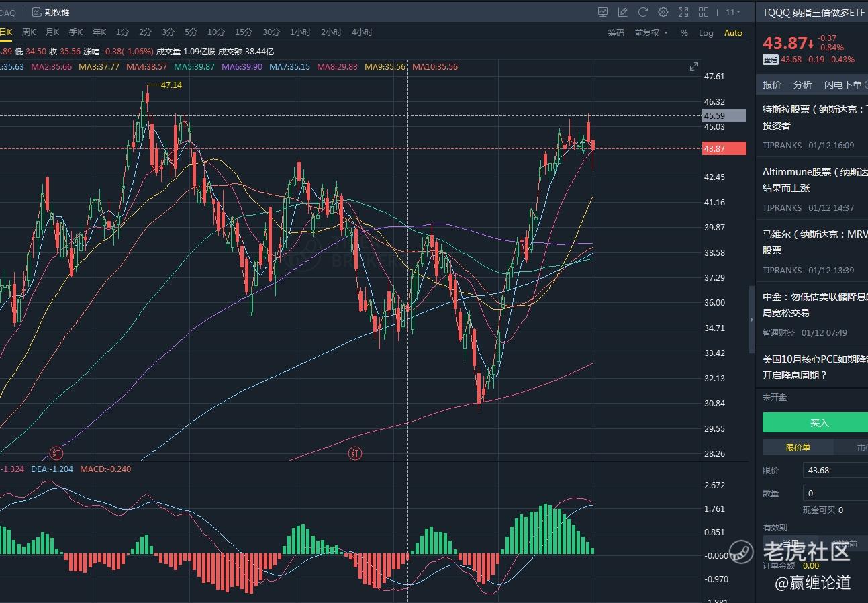The height and width of the screenshot is (603, 868).
Task: Open the 美国10月核心PCE news headline
Action: [x=815, y=367]
